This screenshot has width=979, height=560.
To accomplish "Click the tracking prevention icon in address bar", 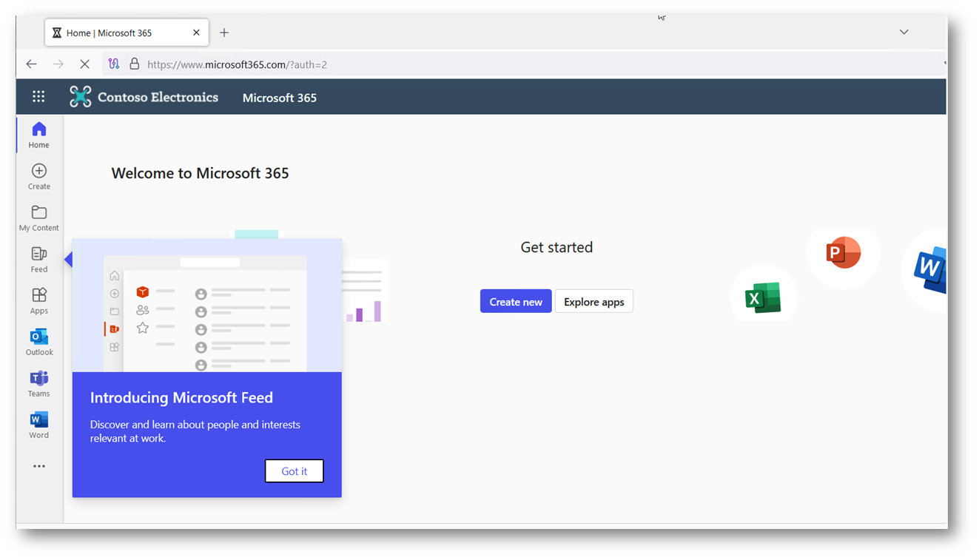I will (113, 64).
